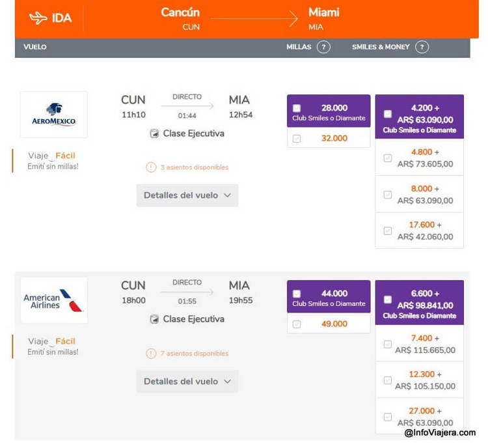Select the 28.000 Club Smiles miles option
Image resolution: width=488 pixels, height=448 pixels.
pos(297,108)
